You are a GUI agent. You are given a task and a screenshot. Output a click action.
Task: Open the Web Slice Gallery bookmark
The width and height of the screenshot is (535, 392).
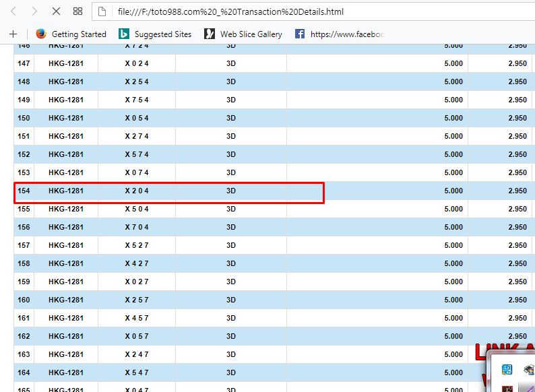251,34
